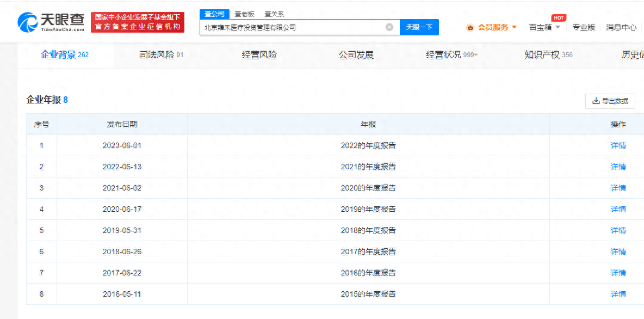Click the red official credit agency banner
Screen dimensions: 644x319
coord(138,22)
